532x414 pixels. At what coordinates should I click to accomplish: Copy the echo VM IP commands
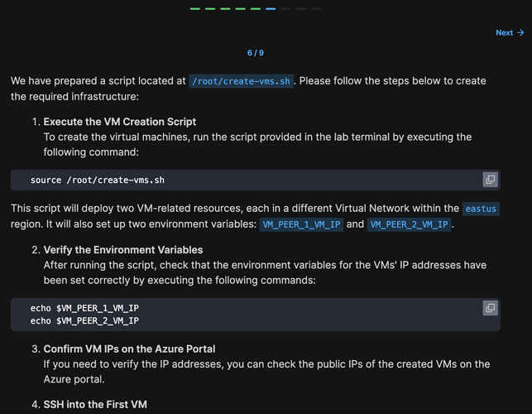pyautogui.click(x=490, y=308)
